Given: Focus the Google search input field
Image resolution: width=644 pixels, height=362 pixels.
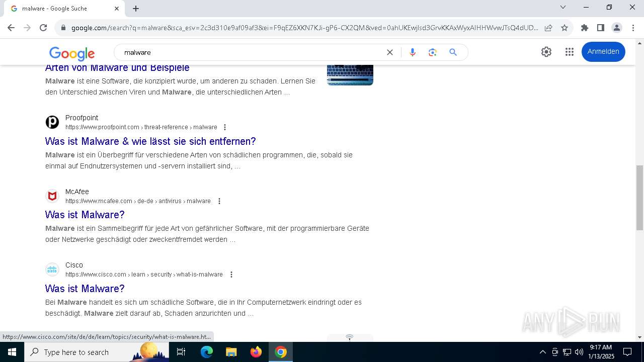Looking at the screenshot, I should [252, 52].
